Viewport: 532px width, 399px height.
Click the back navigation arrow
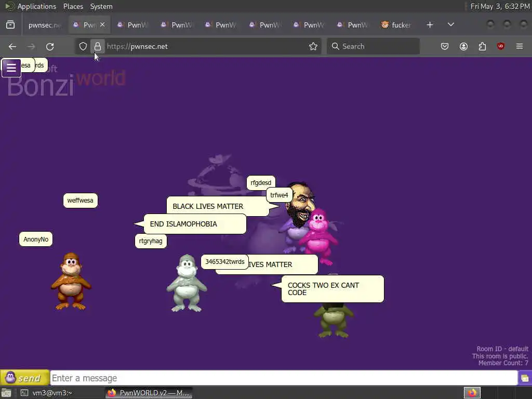click(x=12, y=46)
